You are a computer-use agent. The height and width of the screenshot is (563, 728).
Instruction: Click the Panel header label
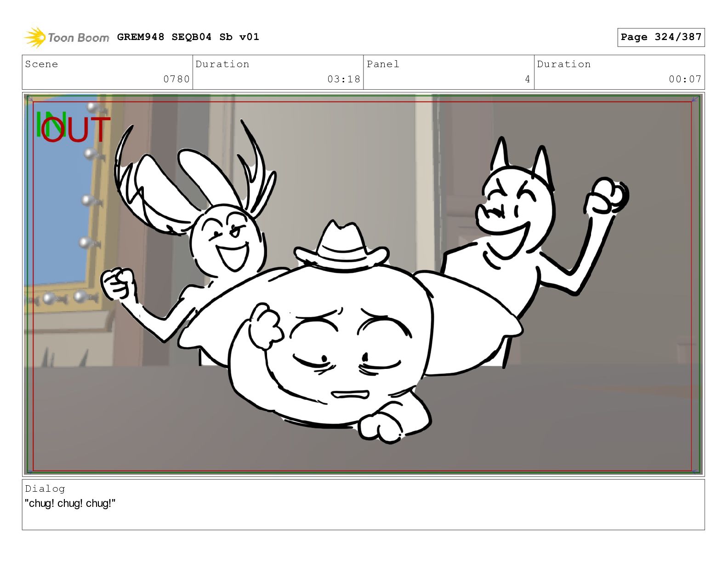coord(383,64)
